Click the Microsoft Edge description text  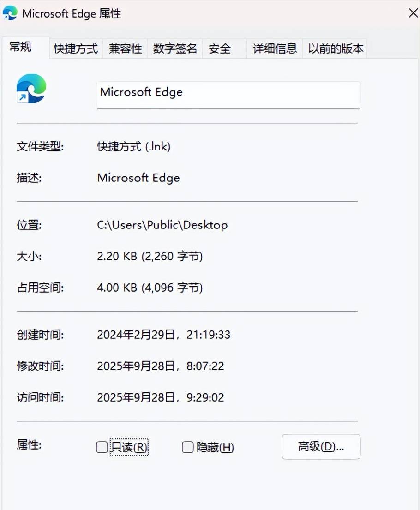[138, 178]
